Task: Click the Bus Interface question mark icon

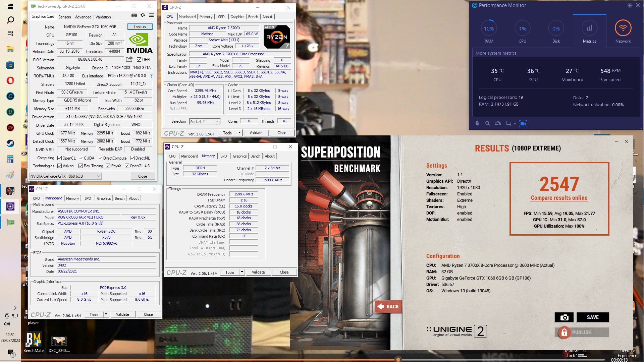Action: click(151, 76)
